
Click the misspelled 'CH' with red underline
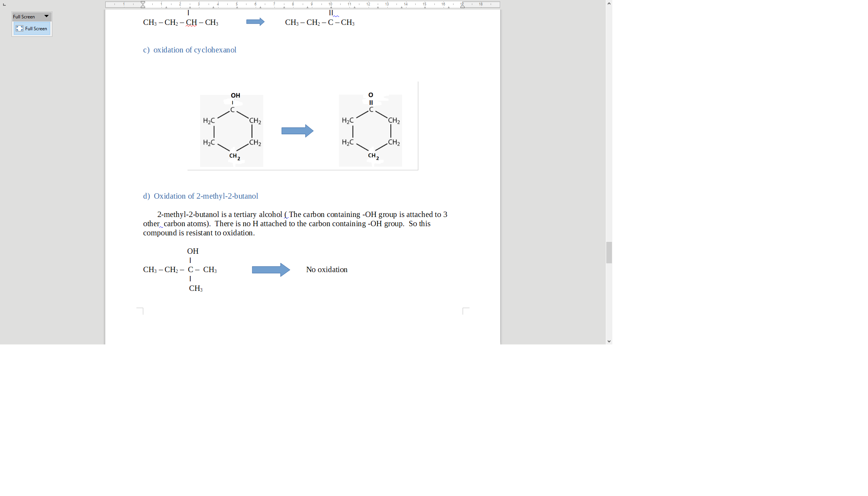coord(191,23)
